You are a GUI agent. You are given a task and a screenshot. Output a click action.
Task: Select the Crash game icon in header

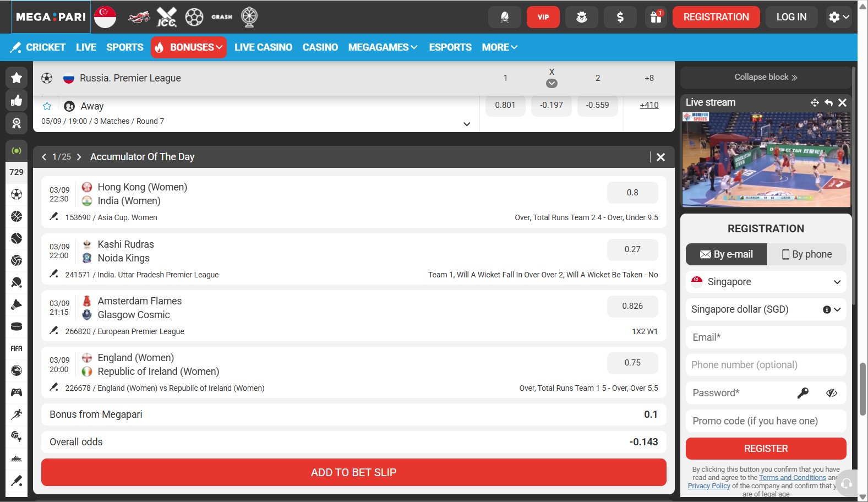click(222, 17)
